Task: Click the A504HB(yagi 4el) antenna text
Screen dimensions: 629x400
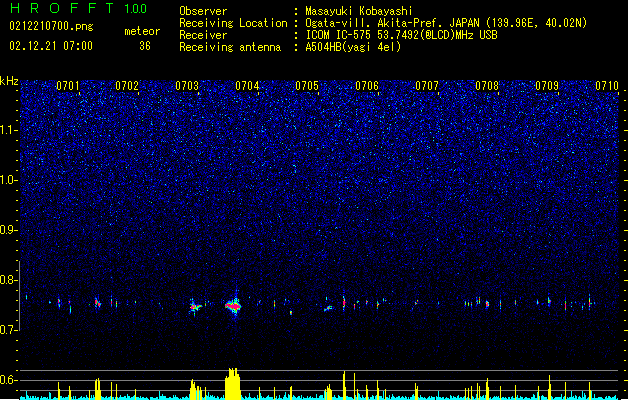Action: (353, 47)
